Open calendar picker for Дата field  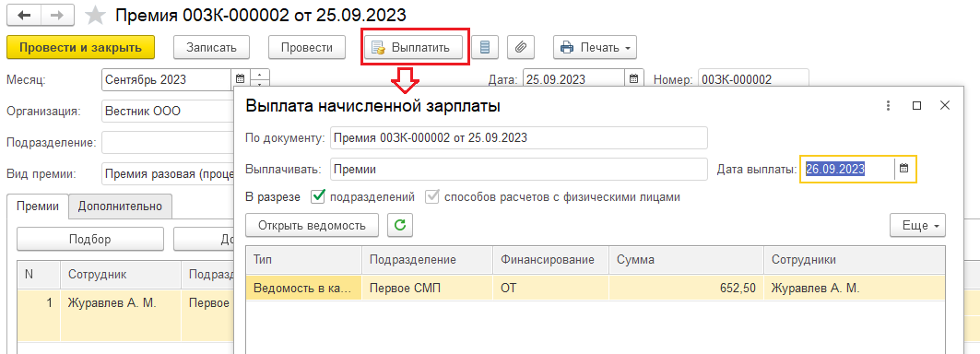tap(633, 79)
